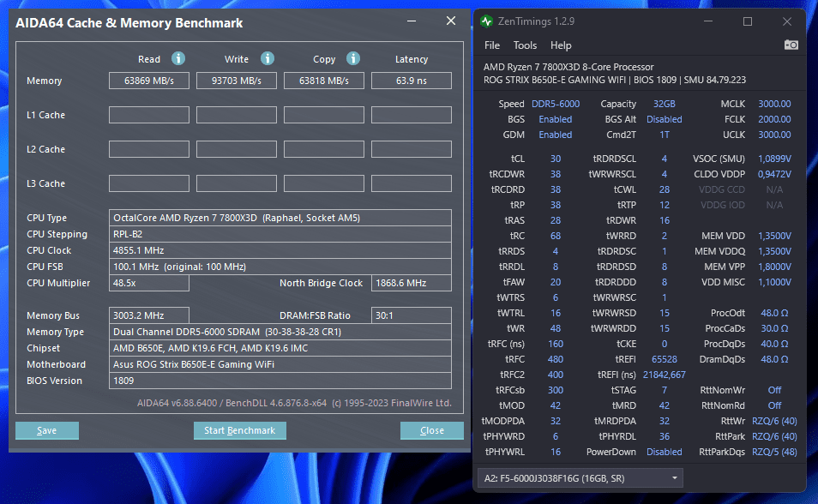The height and width of the screenshot is (504, 818).
Task: Click the Memory Copy 63818 MB/s field
Action: 324,81
